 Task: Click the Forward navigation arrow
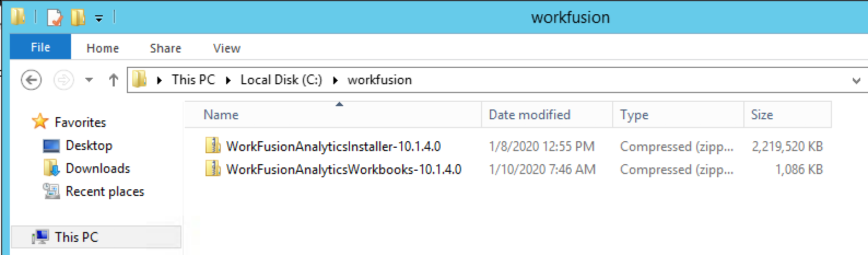pyautogui.click(x=63, y=80)
